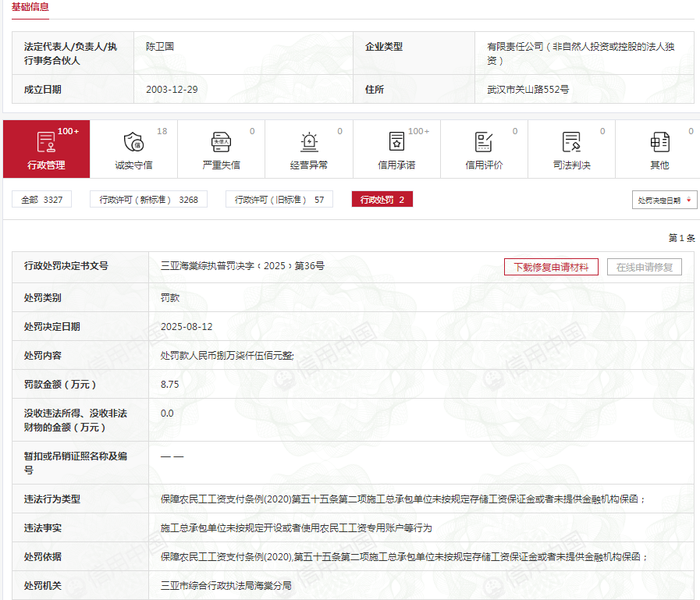700x600 pixels.
Task: Select the 严重失信 icon
Action: tap(221, 143)
